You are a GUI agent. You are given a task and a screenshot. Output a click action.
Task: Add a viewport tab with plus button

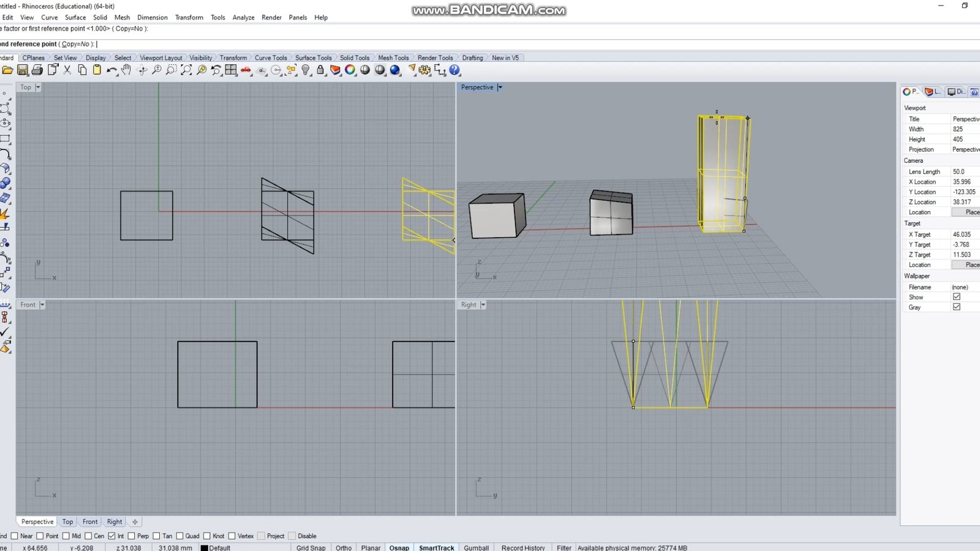[x=135, y=522]
